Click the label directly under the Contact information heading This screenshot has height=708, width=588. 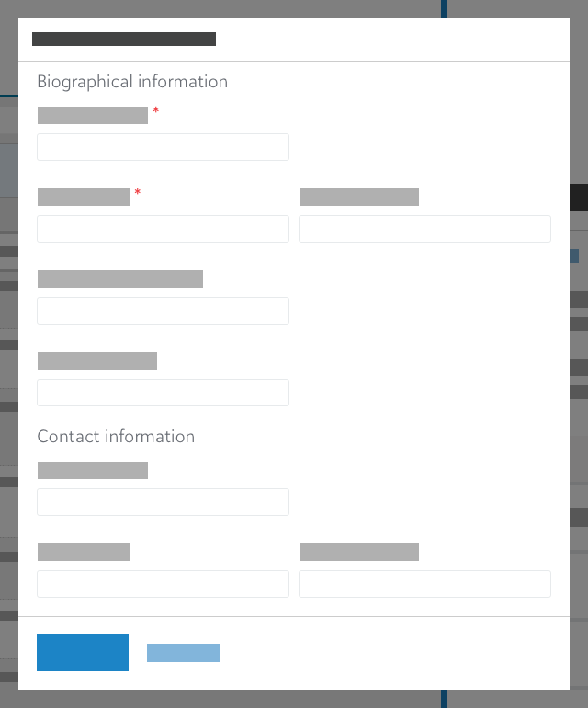pyautogui.click(x=93, y=470)
